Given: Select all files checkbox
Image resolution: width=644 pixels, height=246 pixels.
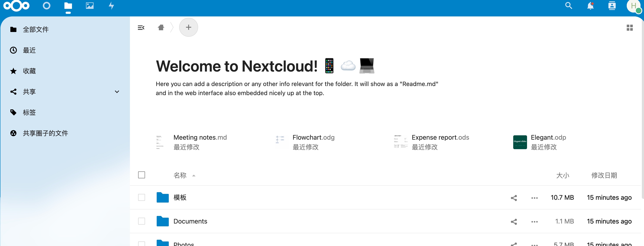Looking at the screenshot, I should (142, 175).
